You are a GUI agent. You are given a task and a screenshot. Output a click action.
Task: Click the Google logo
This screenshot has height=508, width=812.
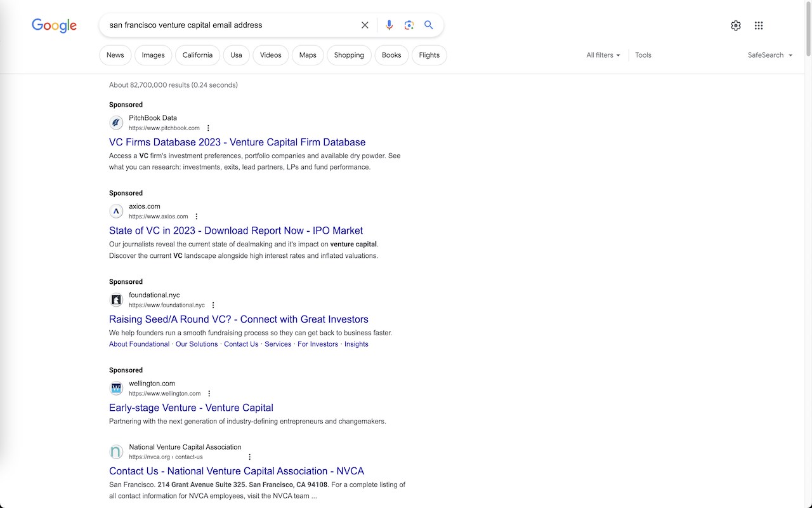pyautogui.click(x=55, y=25)
